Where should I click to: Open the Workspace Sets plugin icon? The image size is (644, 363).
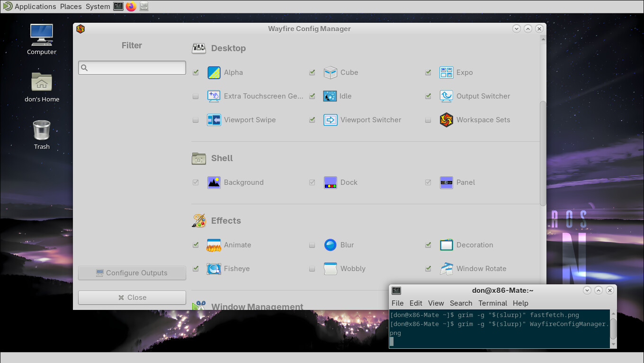[x=447, y=120]
